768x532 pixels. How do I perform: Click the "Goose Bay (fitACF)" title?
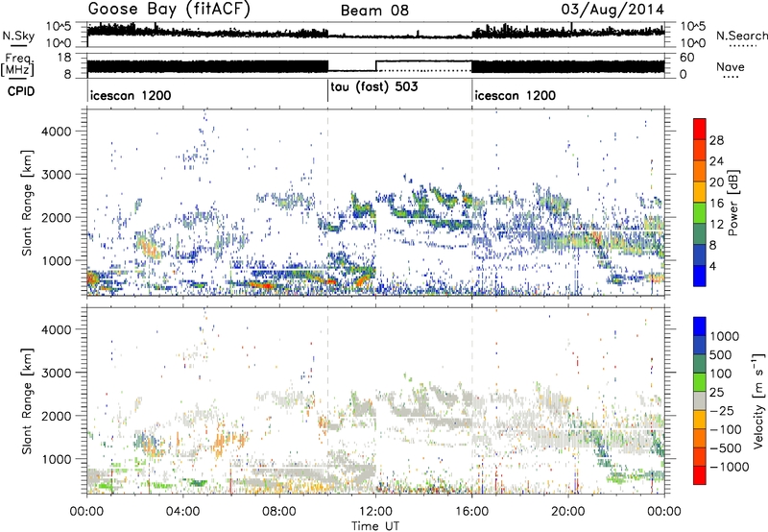pyautogui.click(x=169, y=10)
